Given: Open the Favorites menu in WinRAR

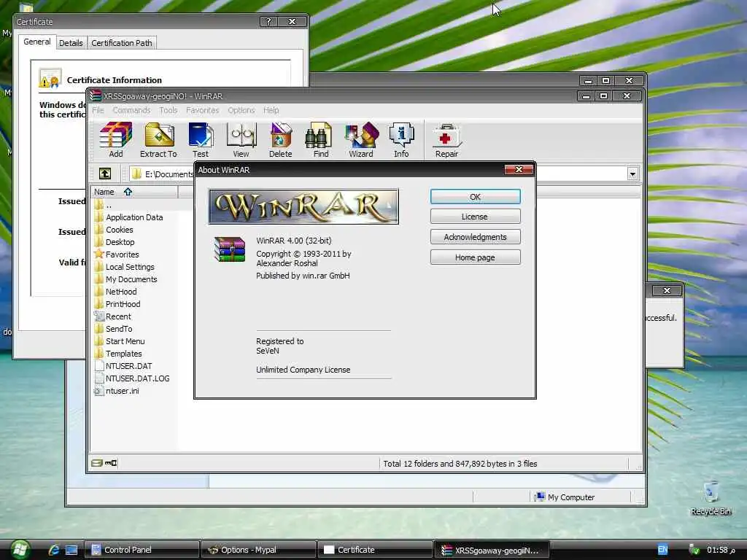Looking at the screenshot, I should click(x=203, y=110).
